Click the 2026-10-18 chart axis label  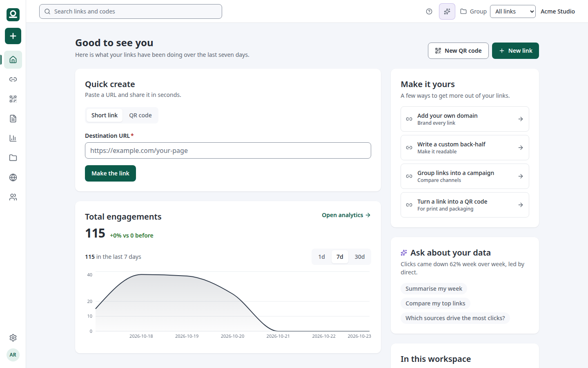pos(141,336)
